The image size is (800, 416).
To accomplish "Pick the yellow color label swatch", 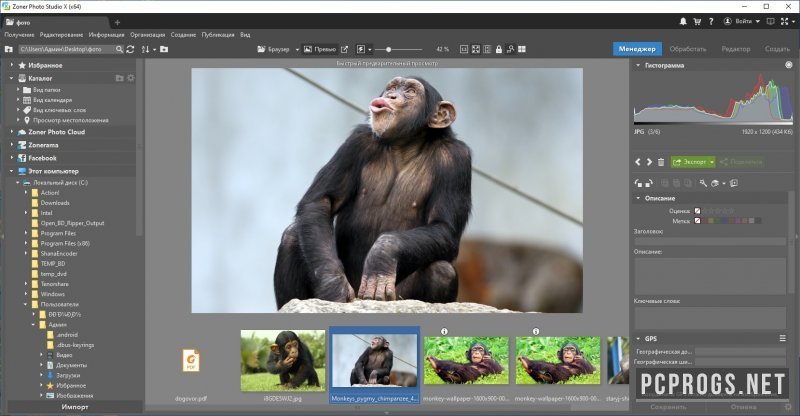I will 710,221.
